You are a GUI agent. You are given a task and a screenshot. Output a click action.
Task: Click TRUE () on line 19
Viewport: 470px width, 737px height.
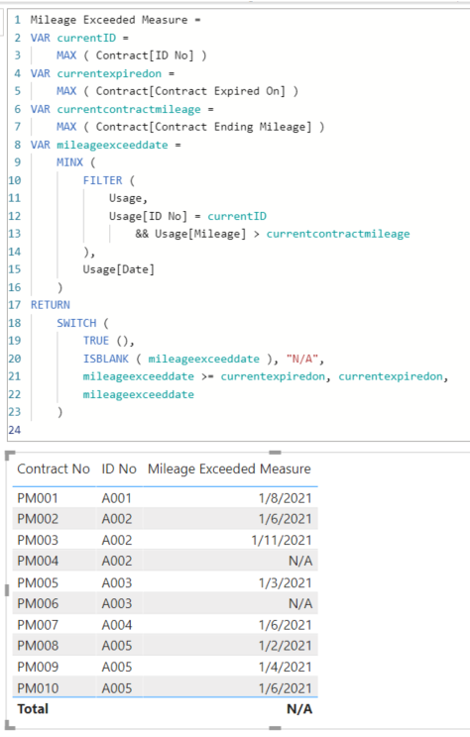(109, 340)
